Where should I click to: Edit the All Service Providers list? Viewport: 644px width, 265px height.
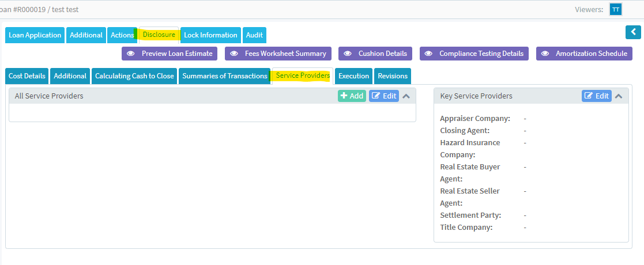click(383, 96)
